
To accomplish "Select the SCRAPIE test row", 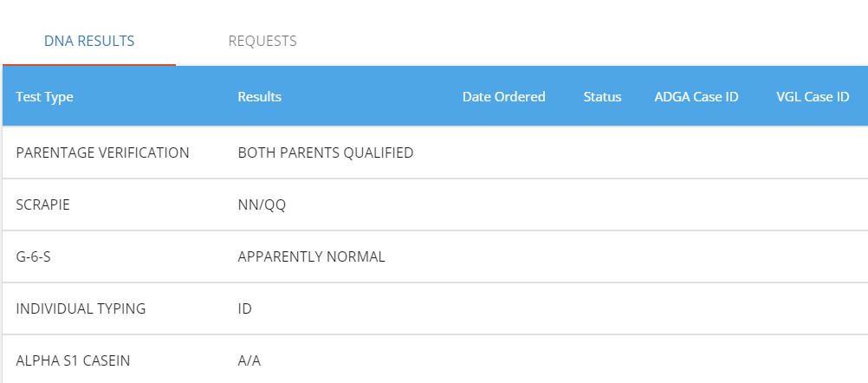I will [x=435, y=204].
